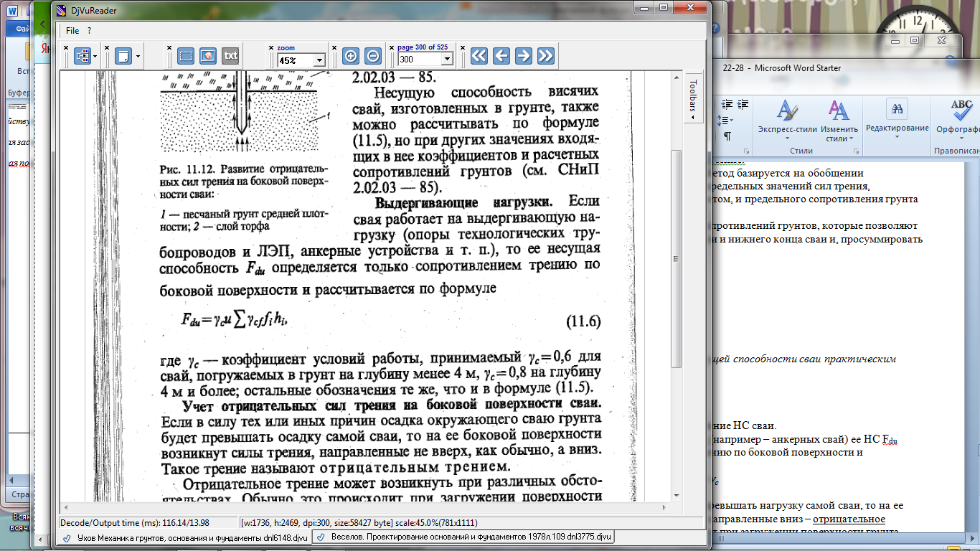980x551 pixels.
Task: Expand the collapsed Toolbars side panel
Action: 692,97
